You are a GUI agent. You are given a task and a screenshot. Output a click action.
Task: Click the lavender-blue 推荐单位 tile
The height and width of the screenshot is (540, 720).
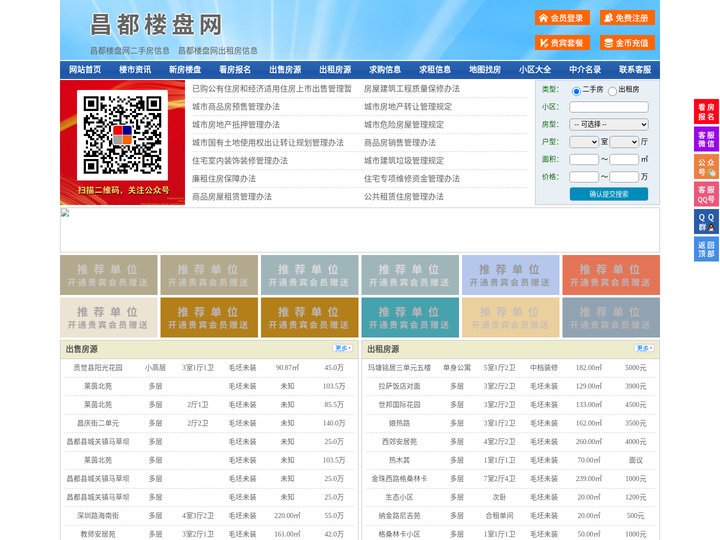(511, 275)
